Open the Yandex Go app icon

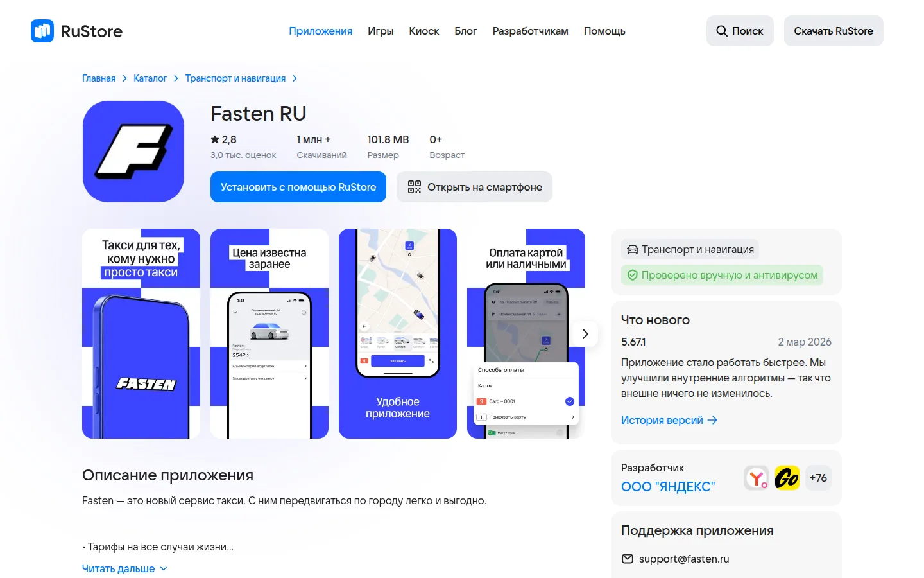pos(787,478)
